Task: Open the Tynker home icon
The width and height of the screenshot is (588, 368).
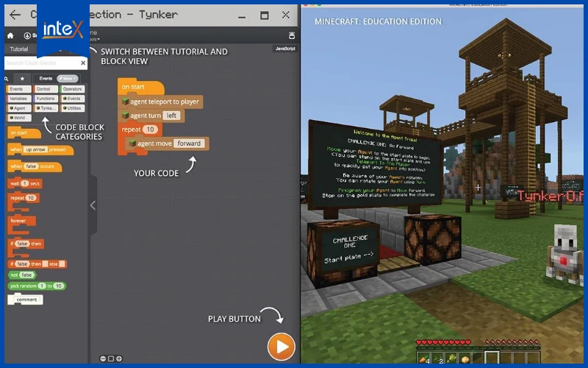Action: (10, 35)
